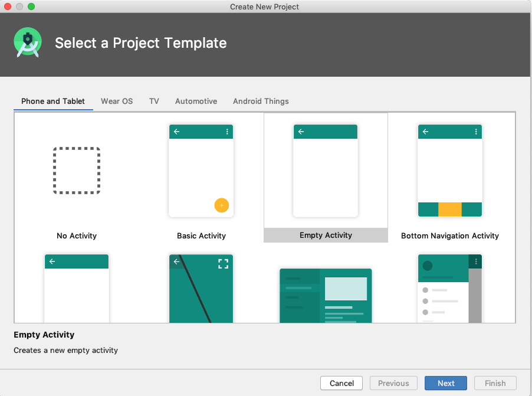532x396 pixels.
Task: Click the 'Create New Project' window title
Action: tap(264, 7)
